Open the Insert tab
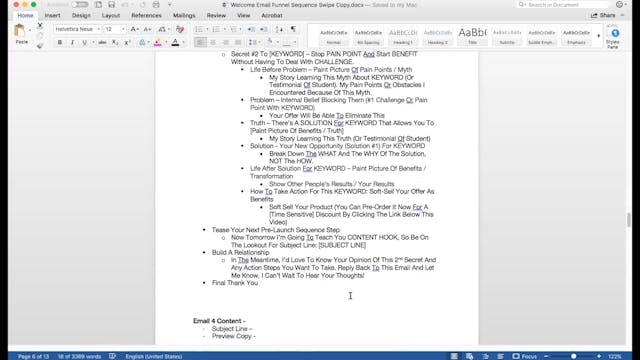640x360 pixels. [x=52, y=16]
